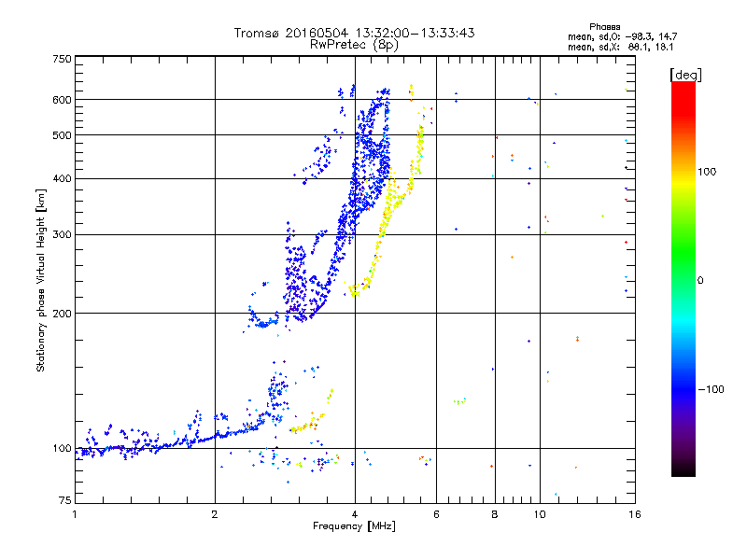
Task: Click the x-axis tick label '6'
Action: click(x=436, y=514)
